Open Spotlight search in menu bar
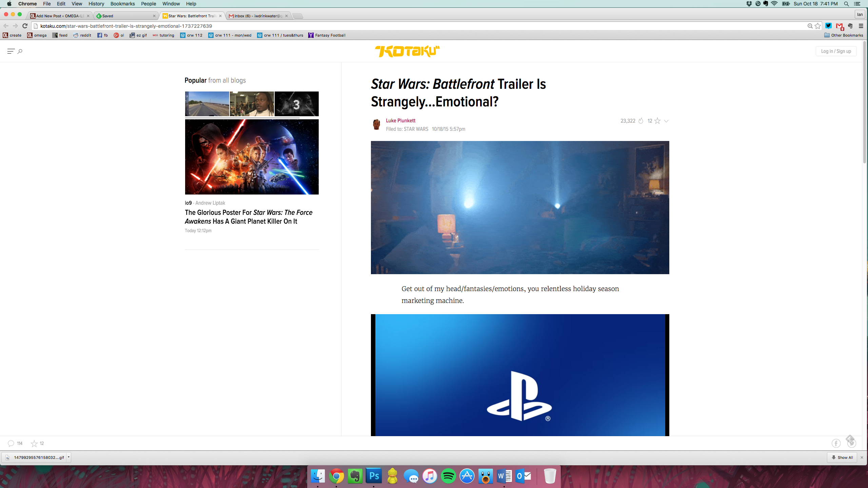The image size is (868, 488). tap(846, 4)
